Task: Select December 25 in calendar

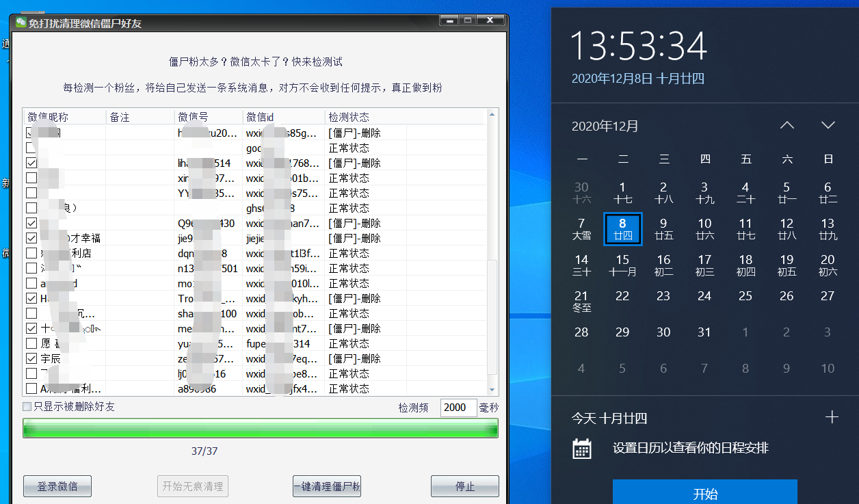Action: click(x=746, y=297)
